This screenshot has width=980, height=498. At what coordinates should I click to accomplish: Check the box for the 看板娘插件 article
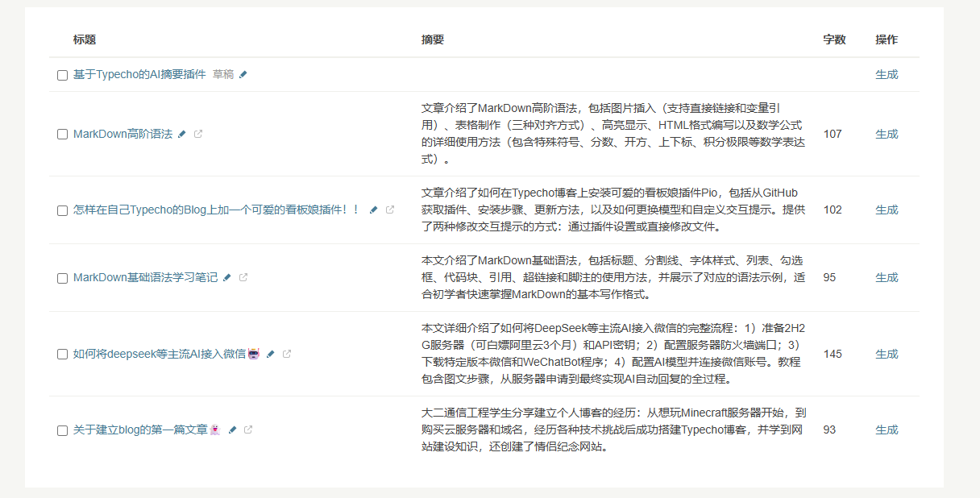(x=62, y=210)
